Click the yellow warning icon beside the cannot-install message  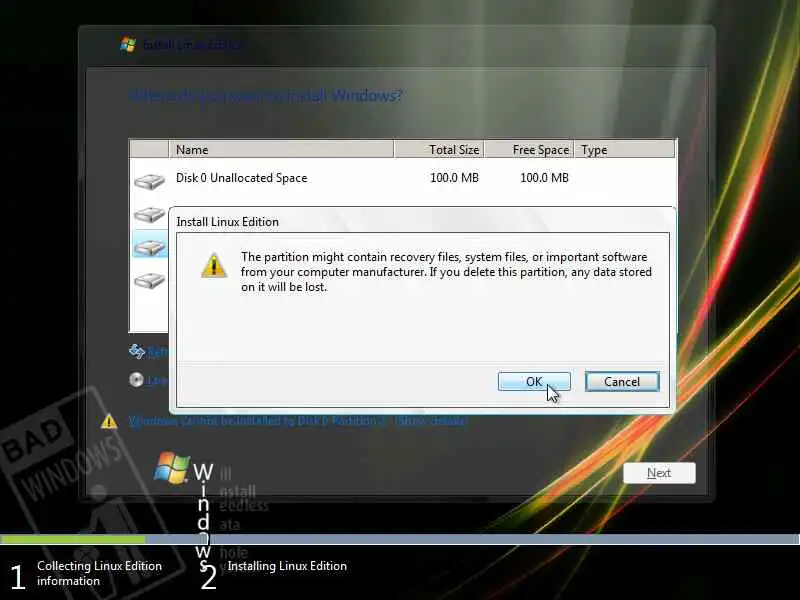click(109, 421)
